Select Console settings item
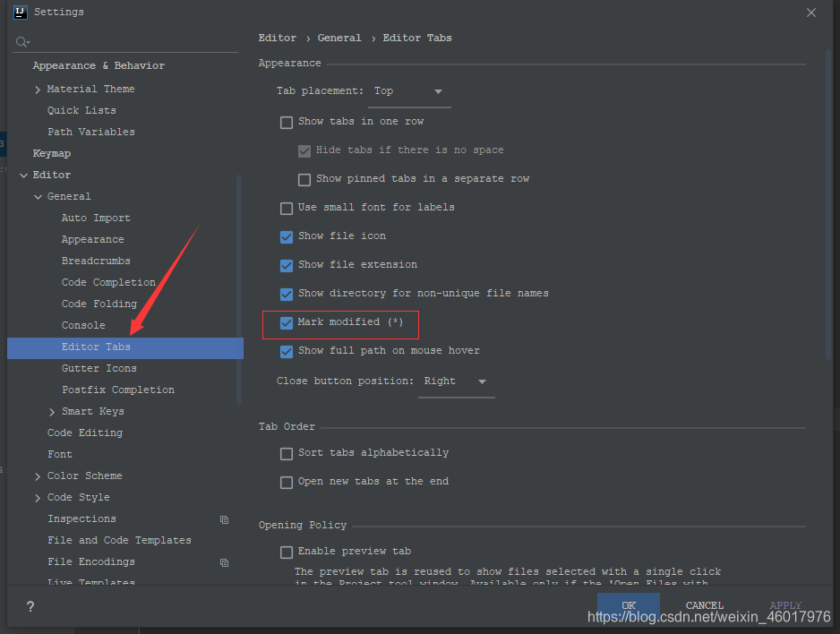This screenshot has width=840, height=634. coord(83,325)
